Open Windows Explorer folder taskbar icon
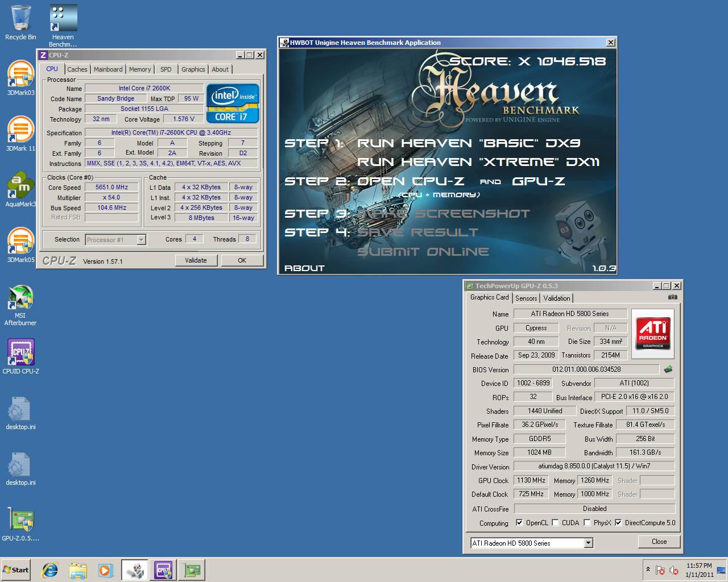Viewport: 728px width, 582px height. [78, 570]
